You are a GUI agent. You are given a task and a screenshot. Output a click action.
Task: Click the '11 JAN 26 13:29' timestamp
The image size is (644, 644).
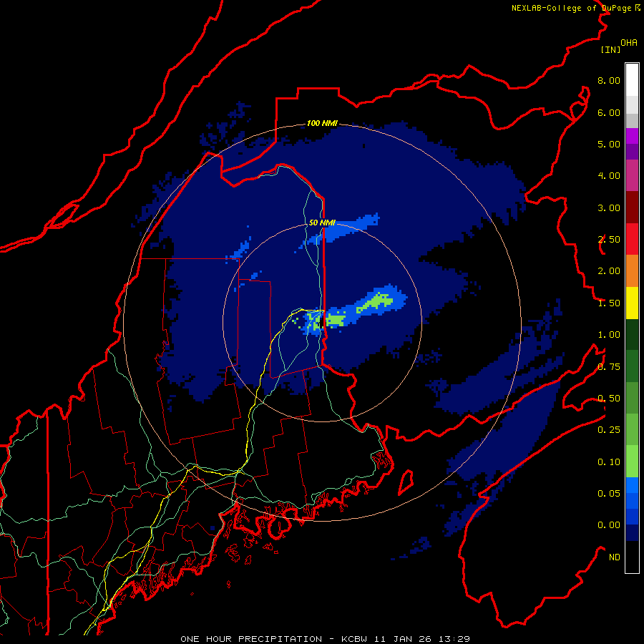tap(421, 639)
